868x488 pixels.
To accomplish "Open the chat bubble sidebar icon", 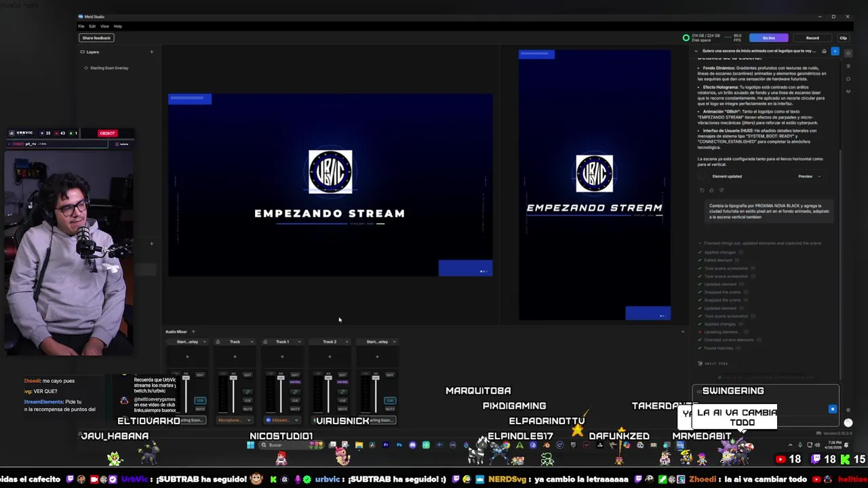I will tap(848, 79).
